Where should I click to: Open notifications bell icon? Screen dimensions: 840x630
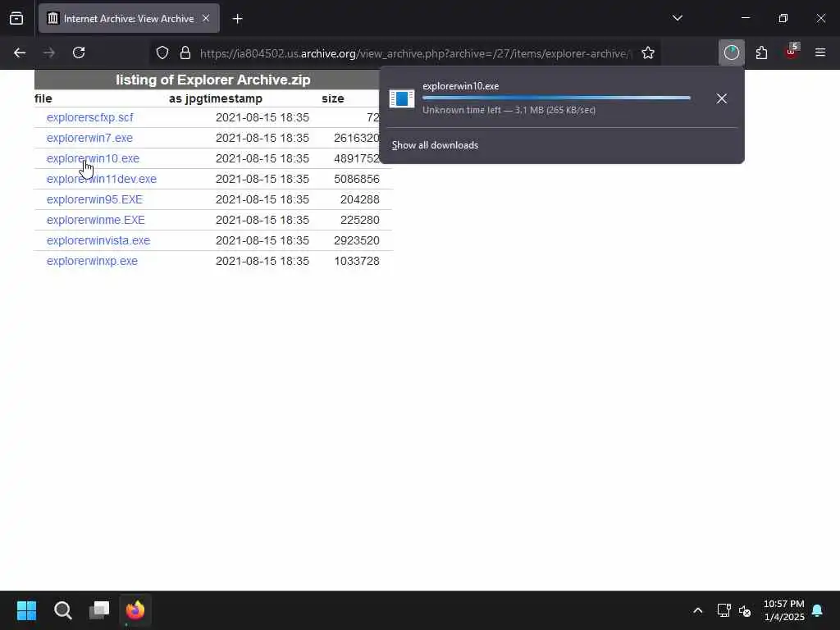(x=817, y=610)
